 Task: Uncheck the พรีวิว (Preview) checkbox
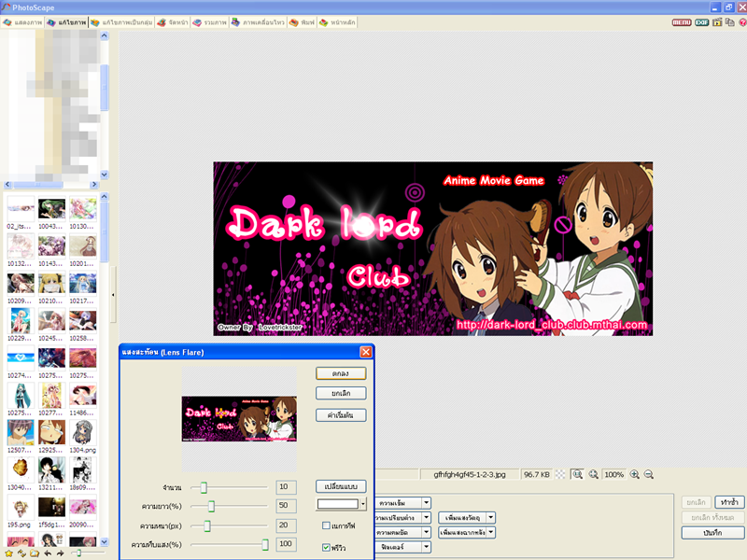tap(326, 548)
